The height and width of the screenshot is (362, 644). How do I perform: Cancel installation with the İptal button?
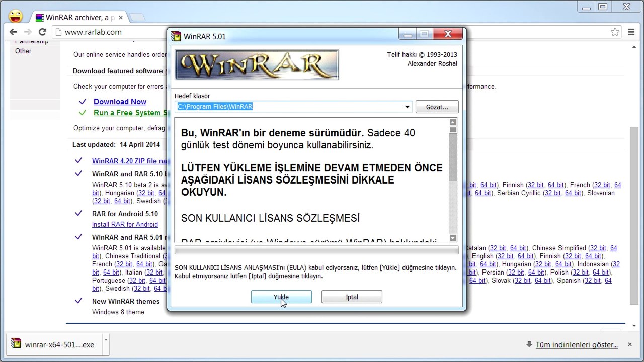[x=352, y=297]
